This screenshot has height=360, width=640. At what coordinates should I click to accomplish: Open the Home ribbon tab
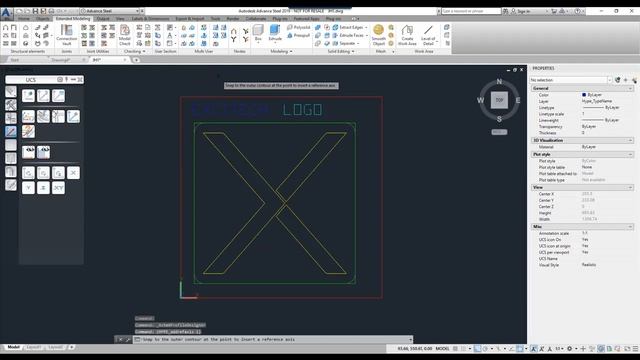pyautogui.click(x=24, y=19)
